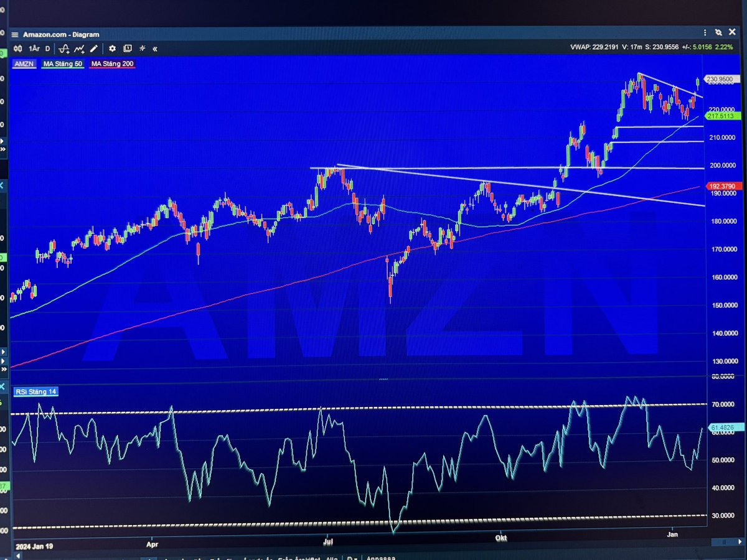Change the D interval setting in toolbar
747x560 pixels.
(x=47, y=49)
